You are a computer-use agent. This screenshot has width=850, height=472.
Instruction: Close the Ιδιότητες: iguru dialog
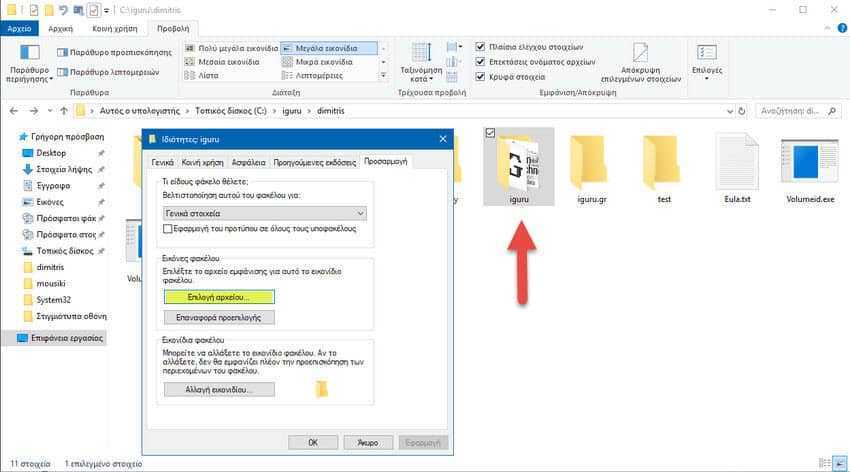(x=443, y=139)
